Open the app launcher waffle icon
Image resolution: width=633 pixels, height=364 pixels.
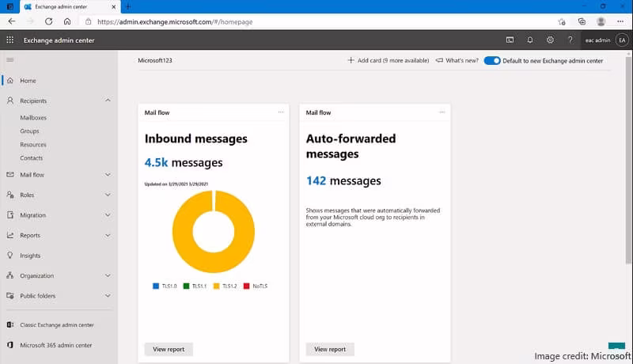click(x=10, y=40)
